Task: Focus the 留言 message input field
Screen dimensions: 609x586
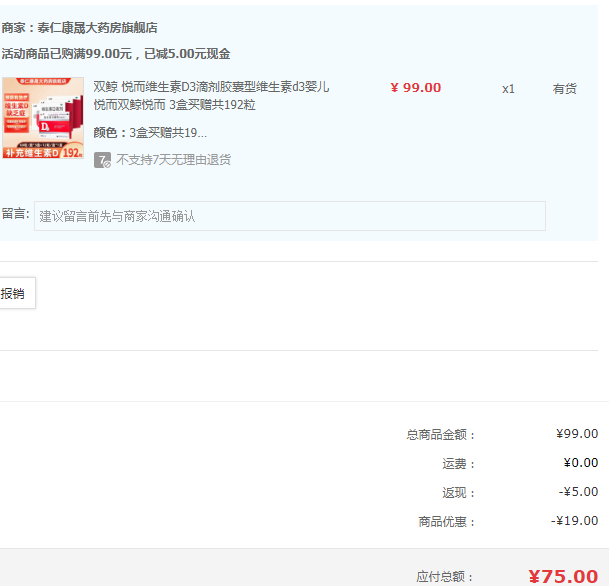Action: (290, 216)
